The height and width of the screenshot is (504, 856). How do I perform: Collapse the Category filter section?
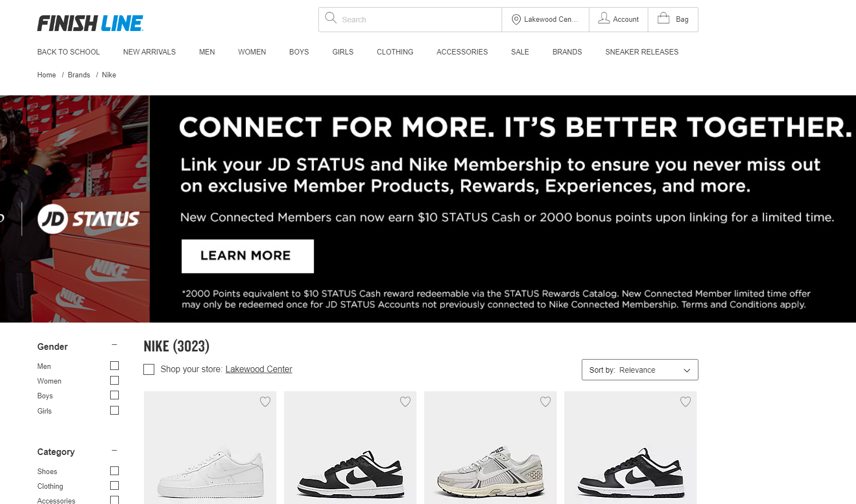tap(114, 450)
